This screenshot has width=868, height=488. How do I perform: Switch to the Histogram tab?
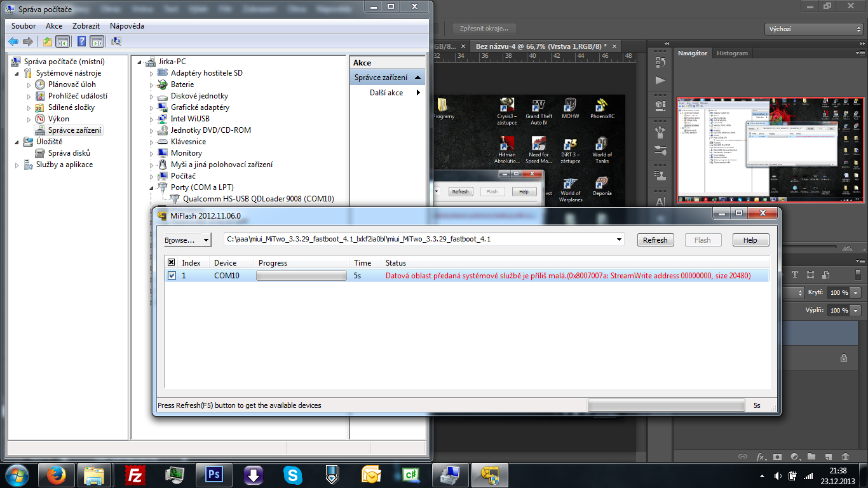coord(732,53)
